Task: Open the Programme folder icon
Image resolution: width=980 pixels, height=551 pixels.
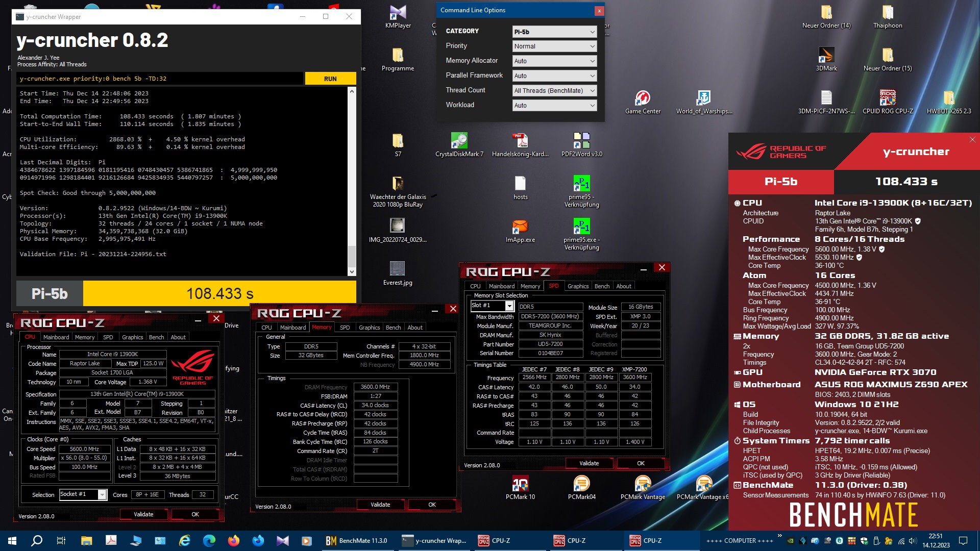Action: click(x=398, y=59)
